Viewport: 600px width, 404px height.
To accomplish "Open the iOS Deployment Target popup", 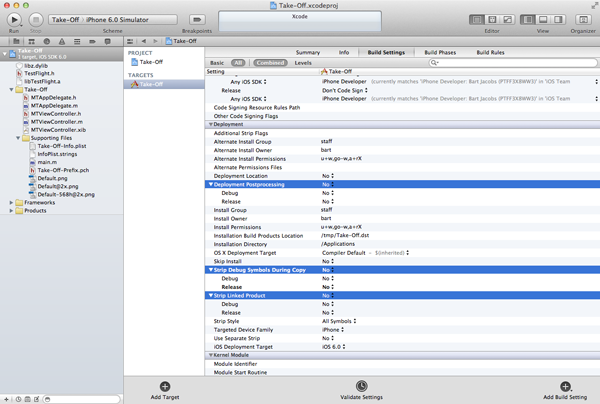I will point(334,347).
